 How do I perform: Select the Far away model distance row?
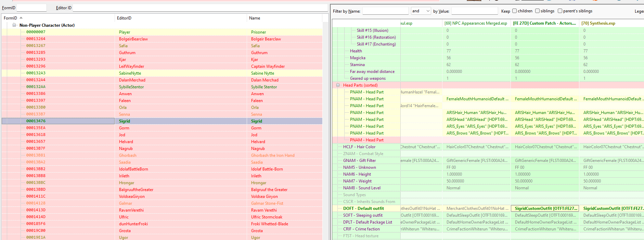click(x=488, y=71)
